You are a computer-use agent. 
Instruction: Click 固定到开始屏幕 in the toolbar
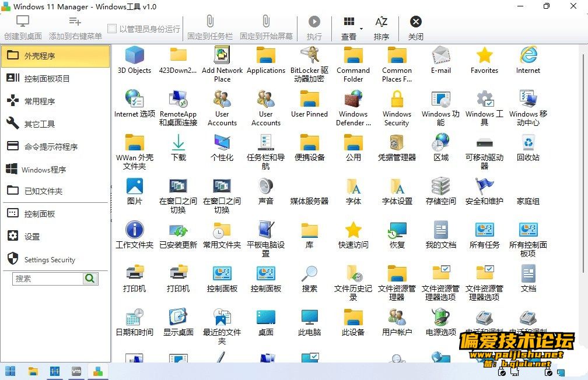266,28
